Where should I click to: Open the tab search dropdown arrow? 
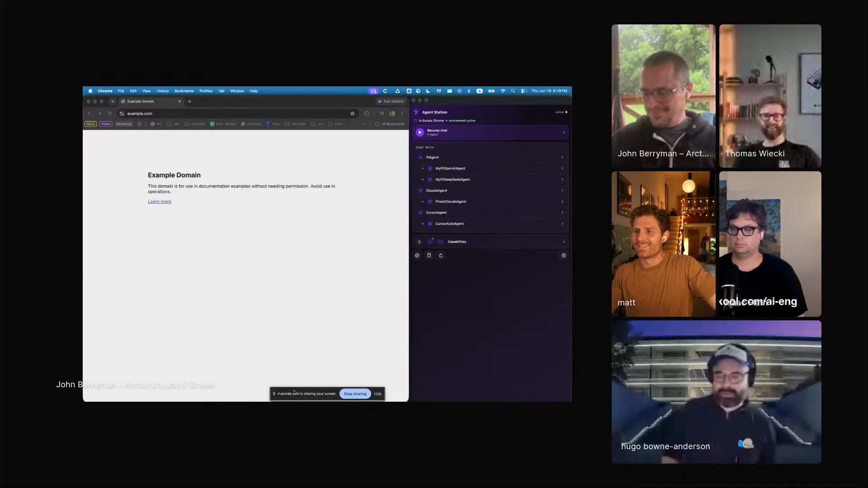(113, 101)
